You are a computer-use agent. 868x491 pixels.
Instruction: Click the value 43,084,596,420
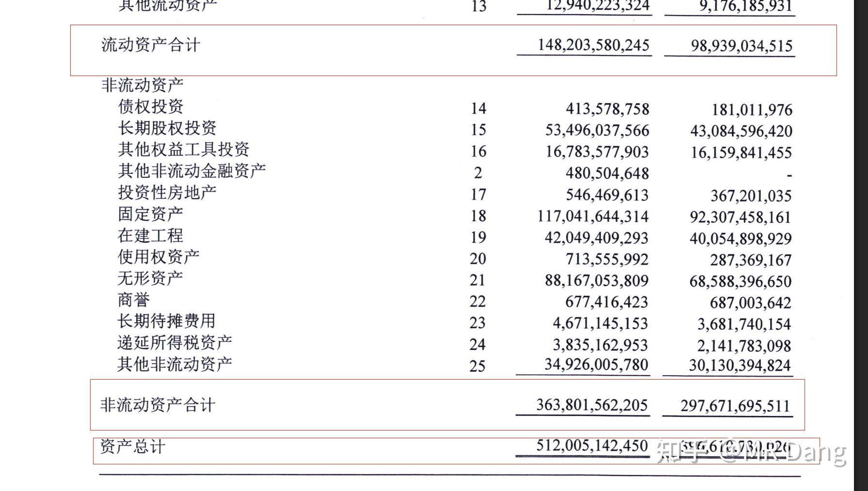coord(741,131)
